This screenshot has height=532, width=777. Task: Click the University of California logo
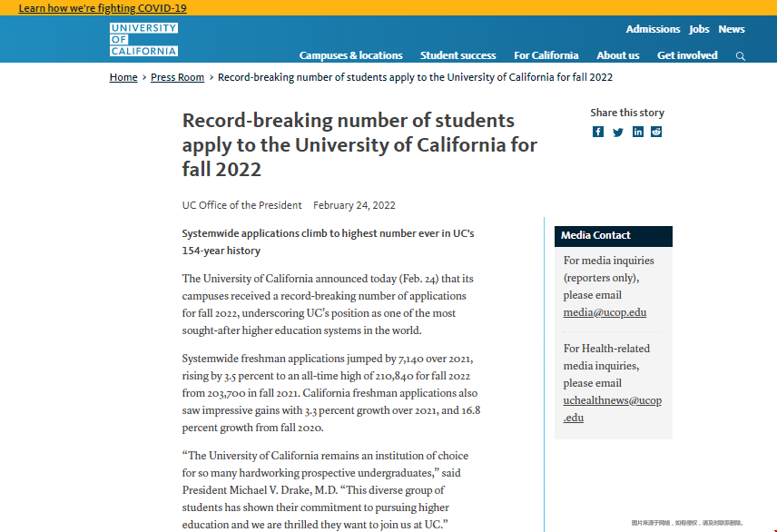point(143,39)
